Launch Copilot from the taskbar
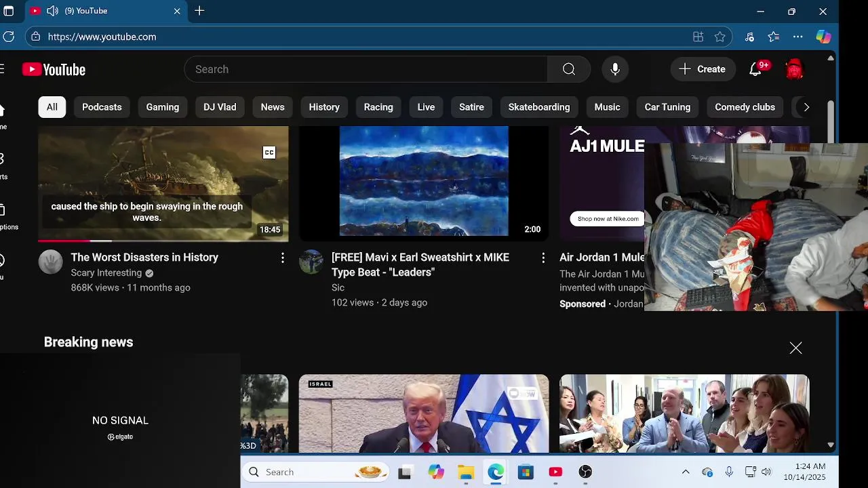Screen dimensions: 868x488 436,472
